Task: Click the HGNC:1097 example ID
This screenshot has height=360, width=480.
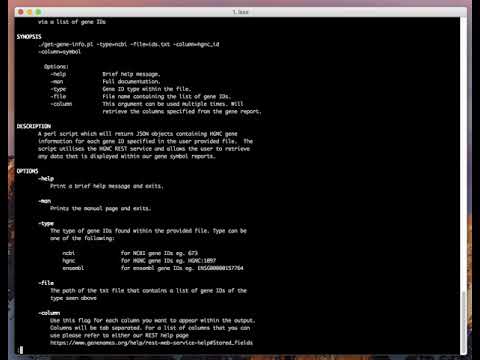Action: 202,260
